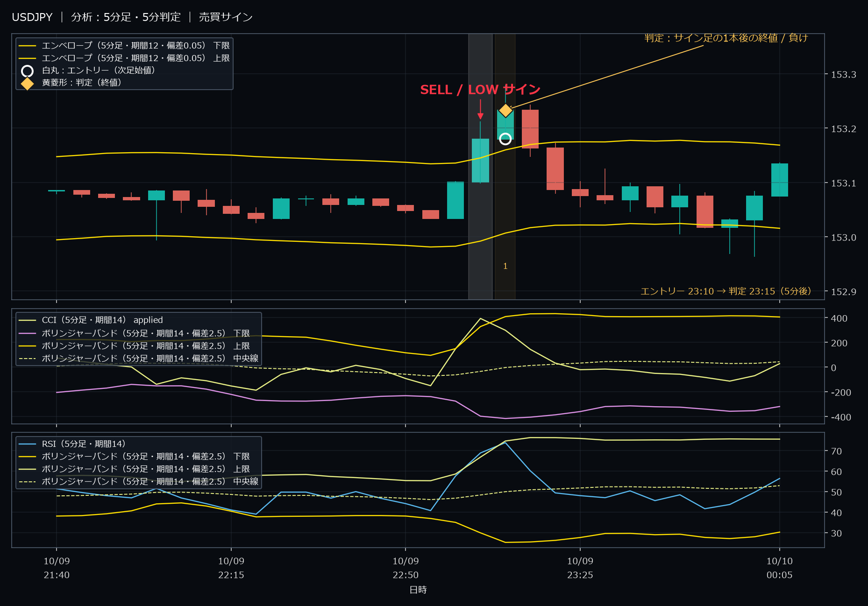Click the 152.9 price axis label
The width and height of the screenshot is (868, 606).
pos(844,292)
